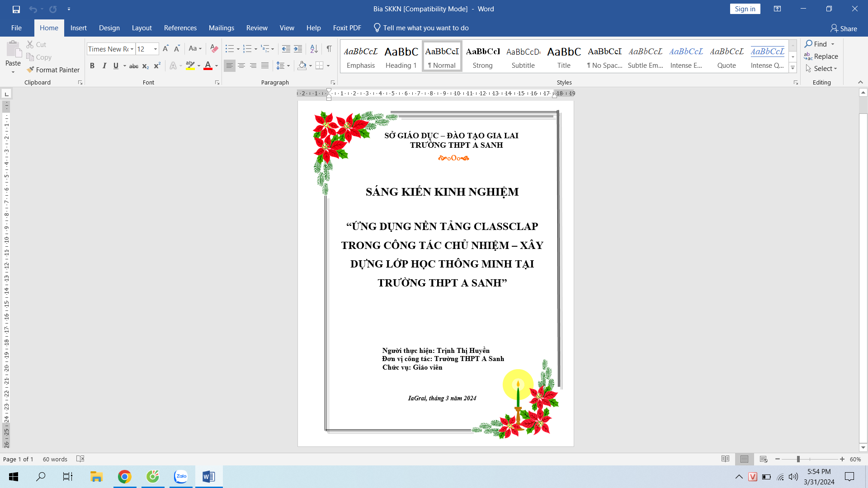Toggle show paragraph marks pilcrow
The image size is (868, 488).
pos(329,49)
